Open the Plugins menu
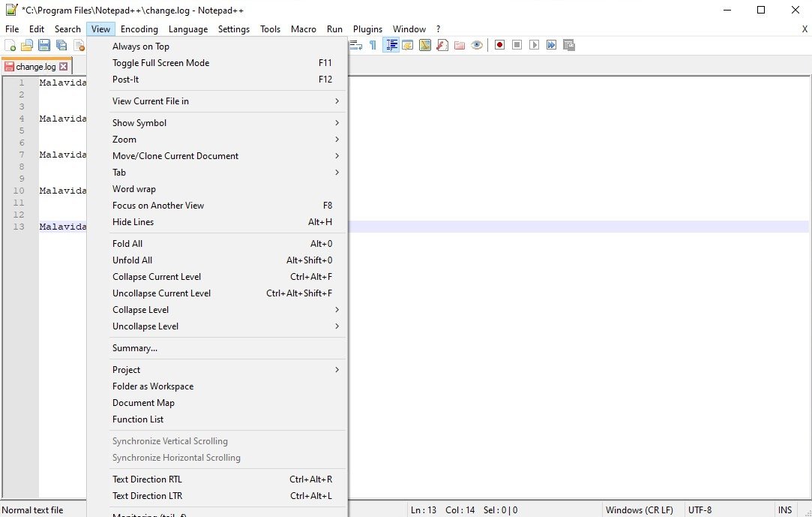The height and width of the screenshot is (517, 812). [x=367, y=29]
